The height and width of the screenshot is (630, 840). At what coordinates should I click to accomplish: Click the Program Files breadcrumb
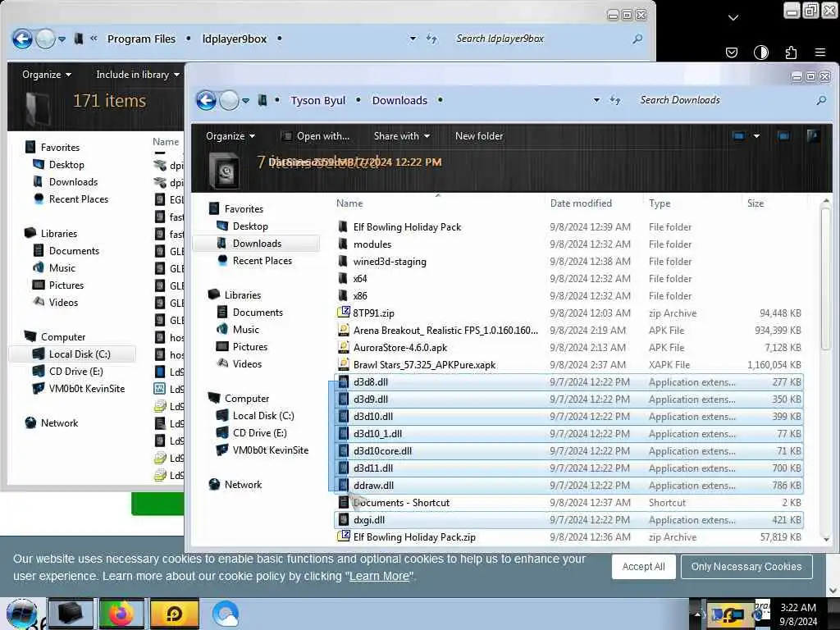[141, 39]
